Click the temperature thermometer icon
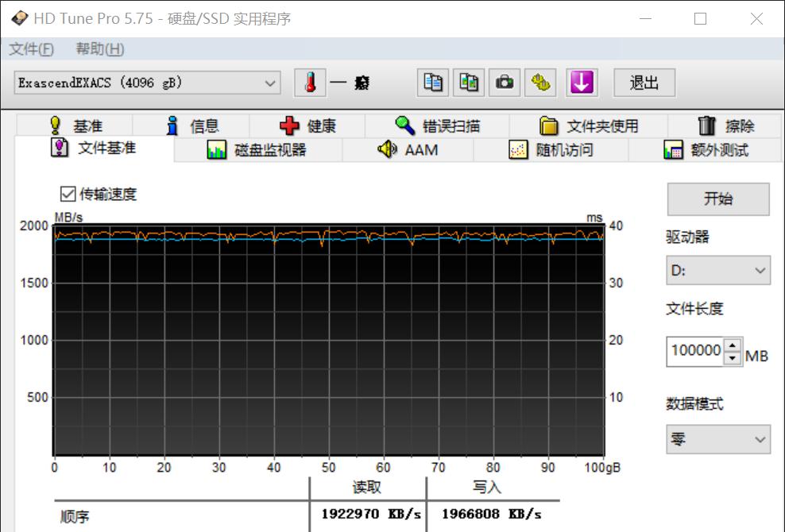 (311, 83)
